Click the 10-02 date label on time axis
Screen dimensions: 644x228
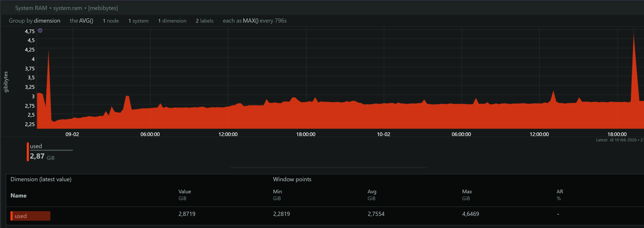click(383, 134)
